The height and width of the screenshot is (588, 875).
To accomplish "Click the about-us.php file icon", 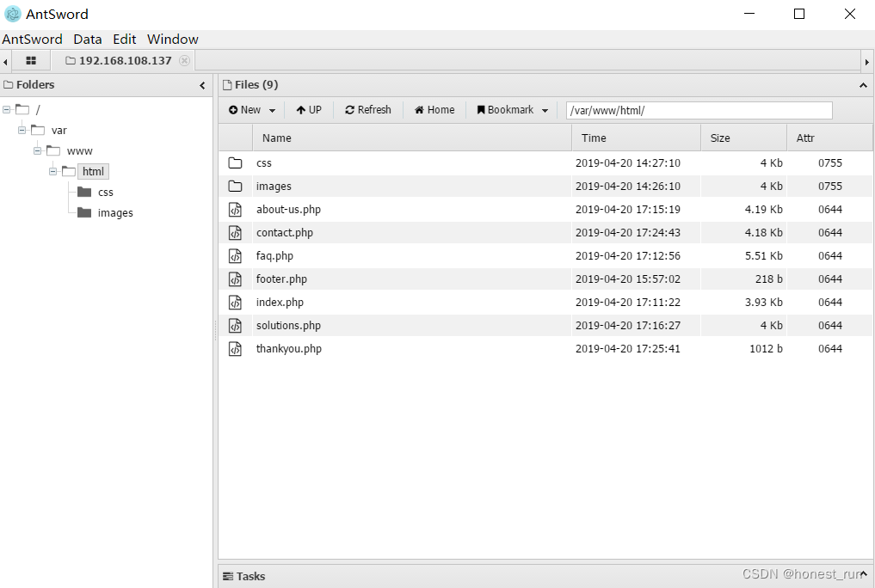I will pos(236,210).
